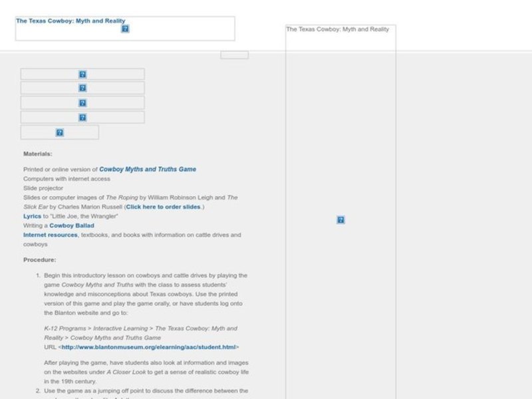This screenshot has width=532, height=399.
Task: Open the blantonmuseum.org student URL link
Action: click(148, 347)
